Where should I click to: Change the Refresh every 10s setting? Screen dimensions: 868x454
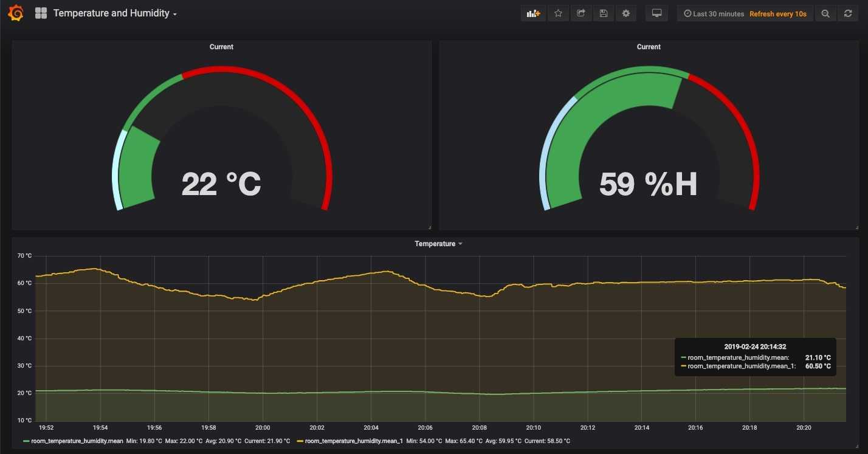pyautogui.click(x=778, y=13)
